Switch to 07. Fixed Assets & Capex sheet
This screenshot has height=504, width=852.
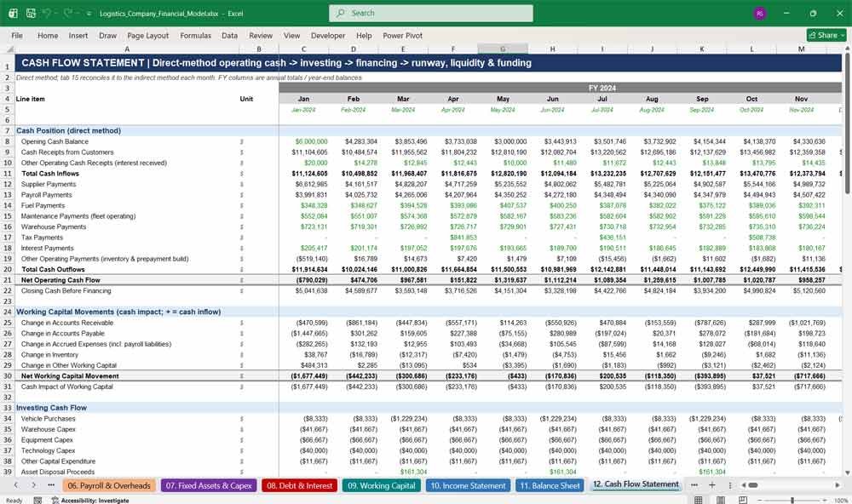pyautogui.click(x=209, y=485)
